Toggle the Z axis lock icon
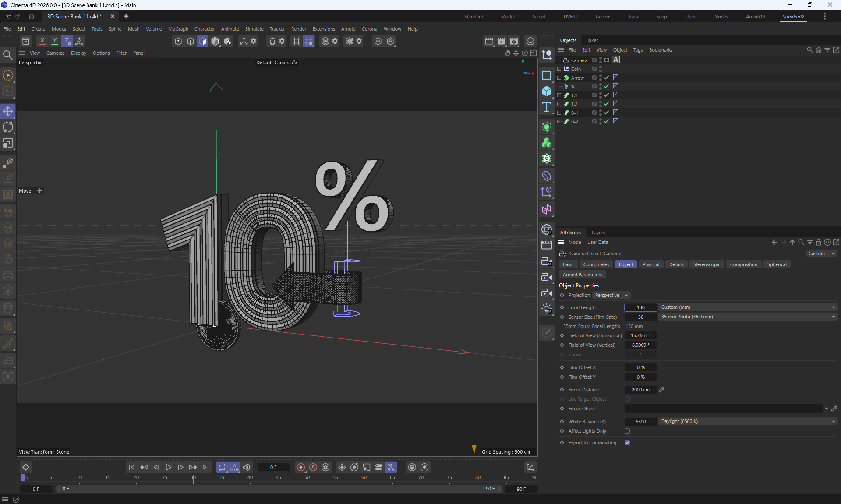The image size is (841, 504). 67,41
